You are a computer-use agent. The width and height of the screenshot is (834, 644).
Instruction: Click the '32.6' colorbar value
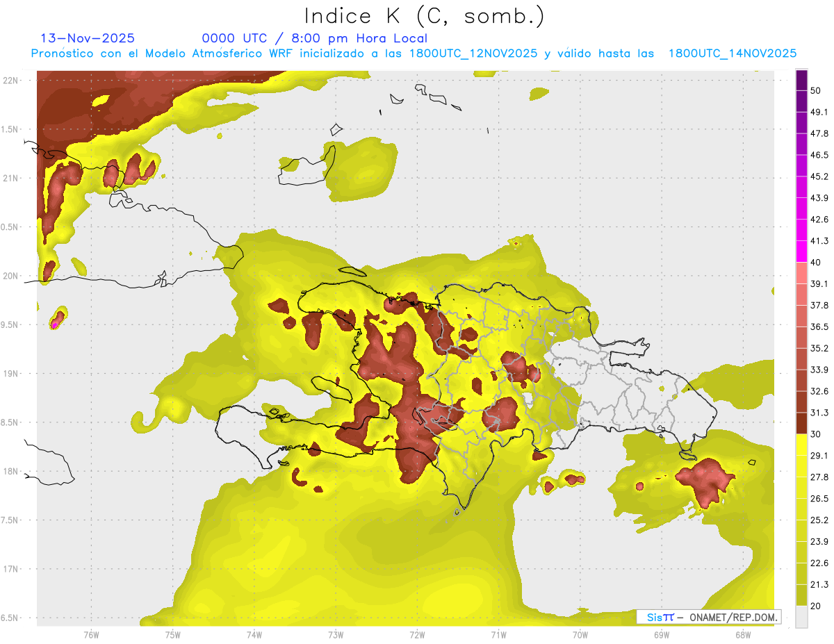pos(819,391)
